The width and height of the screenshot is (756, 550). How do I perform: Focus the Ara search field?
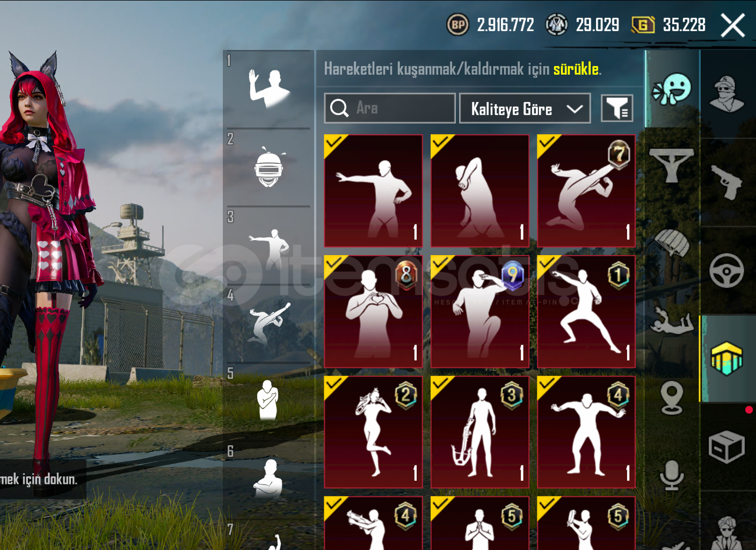[x=390, y=108]
